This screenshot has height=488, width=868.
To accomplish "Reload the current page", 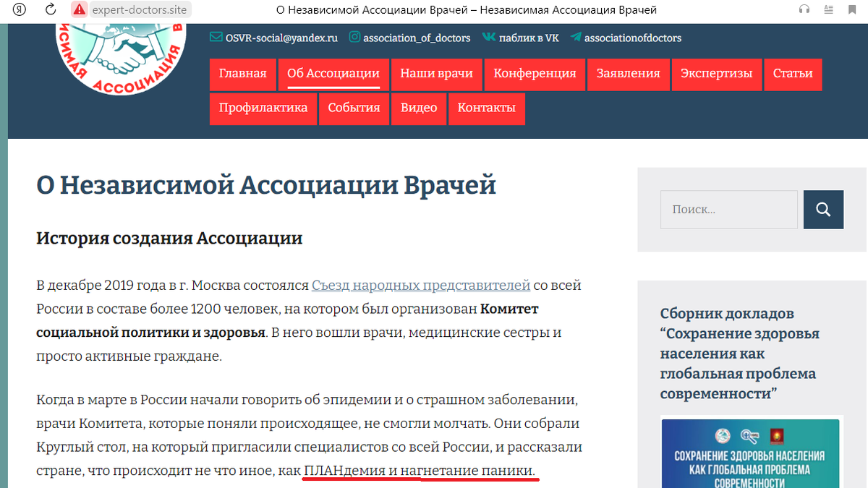I will point(49,10).
